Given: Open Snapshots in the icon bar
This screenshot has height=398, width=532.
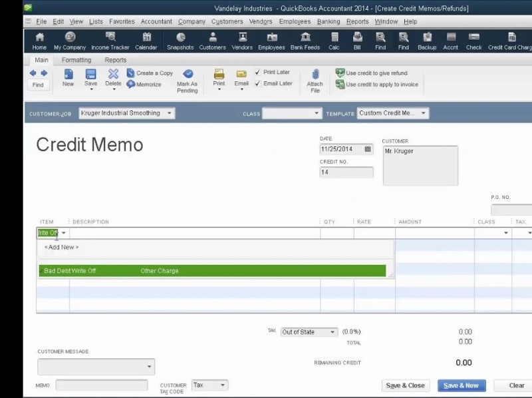Looking at the screenshot, I should [x=180, y=41].
